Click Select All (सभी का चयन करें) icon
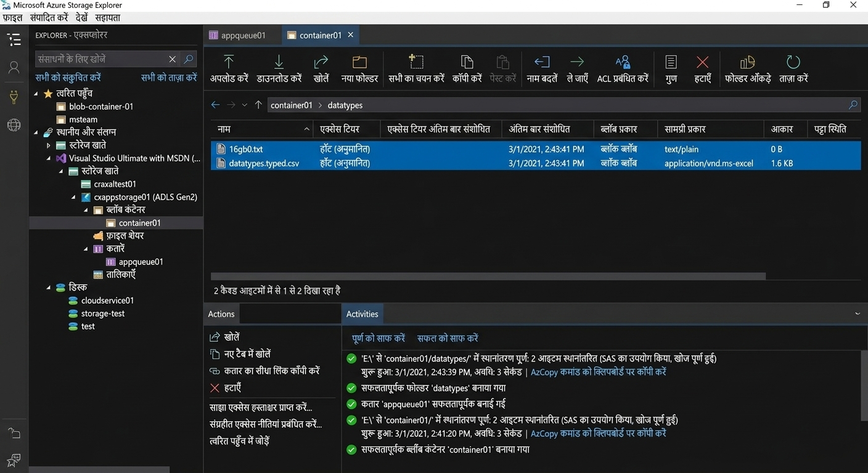The width and height of the screenshot is (868, 473). pos(416,62)
